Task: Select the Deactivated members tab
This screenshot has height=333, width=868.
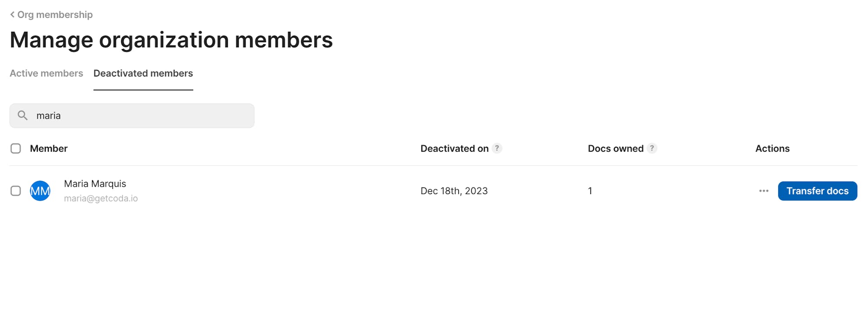Action: [x=143, y=73]
